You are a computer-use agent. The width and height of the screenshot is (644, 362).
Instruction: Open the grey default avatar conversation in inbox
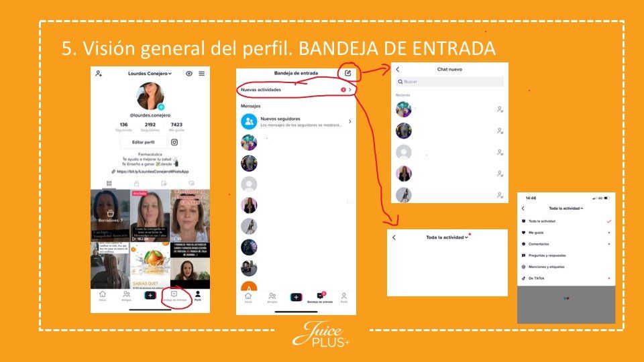click(x=249, y=184)
